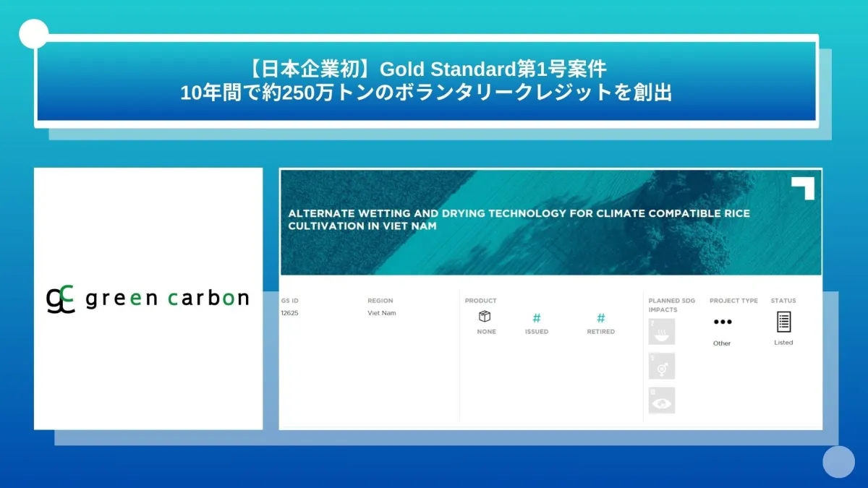
Task: Click the light blue circle at bottom-right
Action: pyautogui.click(x=838, y=461)
